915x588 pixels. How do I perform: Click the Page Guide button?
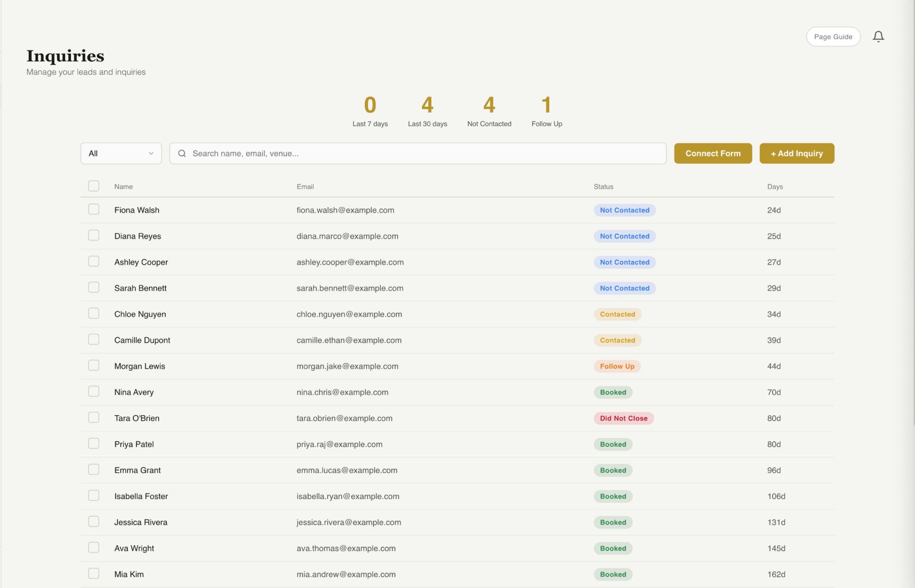[833, 36]
